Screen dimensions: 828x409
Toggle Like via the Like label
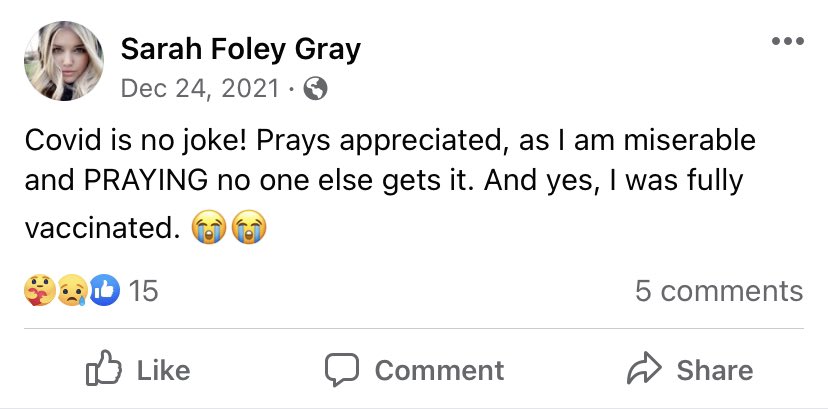point(162,370)
